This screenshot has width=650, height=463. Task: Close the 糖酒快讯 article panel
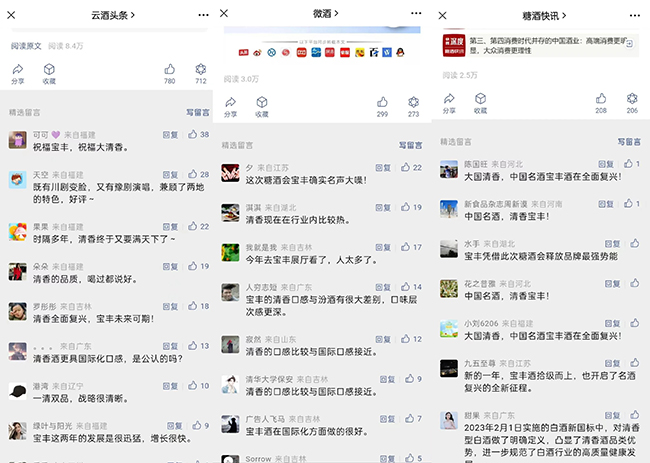pos(442,15)
